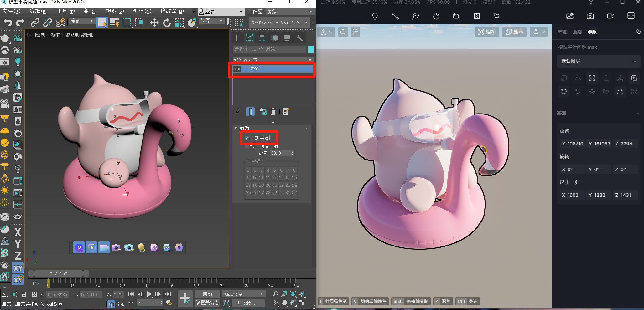Open the Motion command panel tab
This screenshot has height=310, width=644.
point(275,38)
